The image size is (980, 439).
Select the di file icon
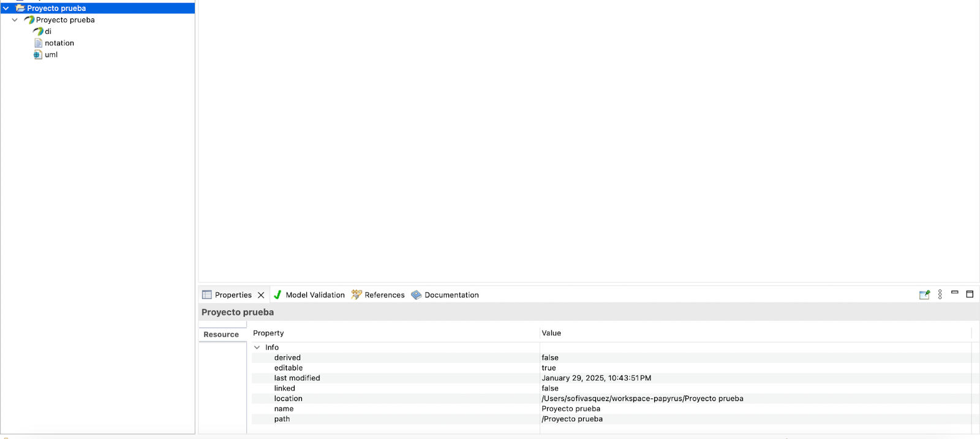pyautogui.click(x=38, y=31)
